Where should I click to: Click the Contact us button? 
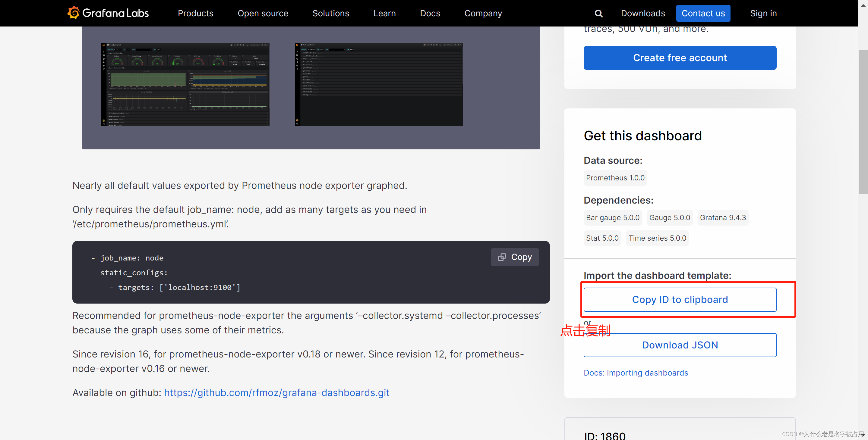coord(703,13)
